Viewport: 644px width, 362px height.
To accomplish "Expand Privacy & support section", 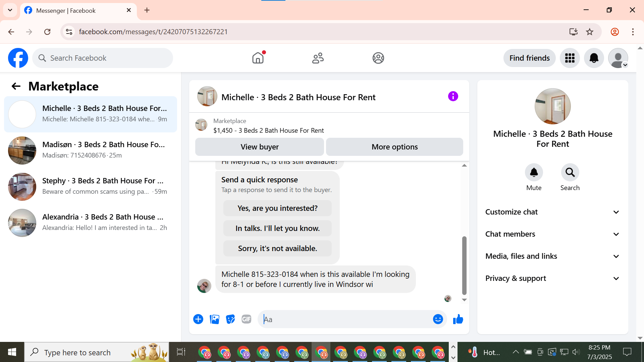I will [552, 279].
